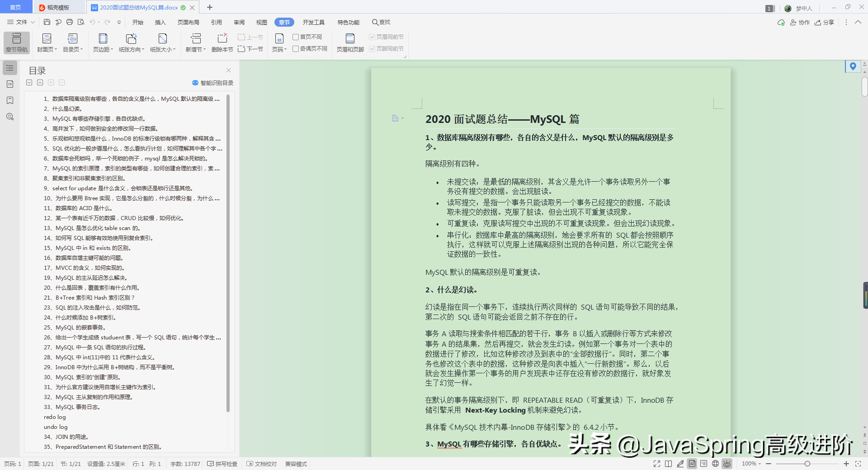Image resolution: width=868 pixels, height=470 pixels.
Task: Toggle 页脚同前节 checkbox
Action: tap(372, 49)
